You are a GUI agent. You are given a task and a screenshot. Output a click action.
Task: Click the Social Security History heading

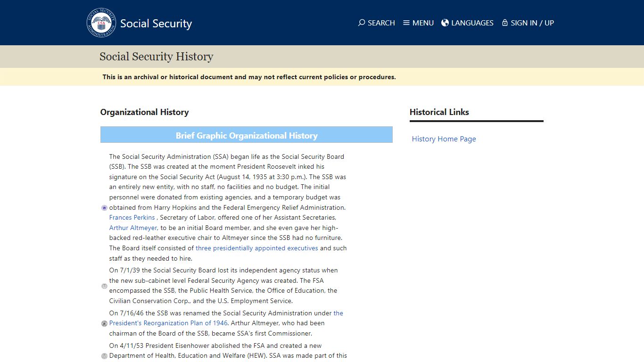click(157, 57)
